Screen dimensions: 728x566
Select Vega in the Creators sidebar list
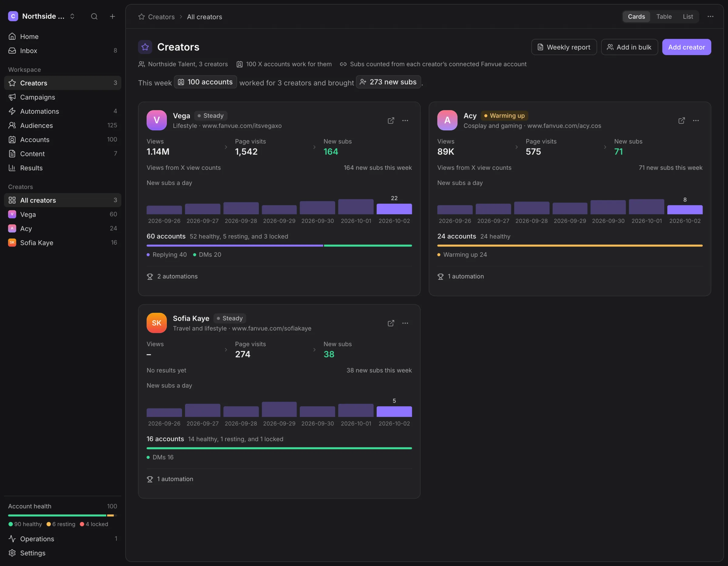pyautogui.click(x=63, y=215)
